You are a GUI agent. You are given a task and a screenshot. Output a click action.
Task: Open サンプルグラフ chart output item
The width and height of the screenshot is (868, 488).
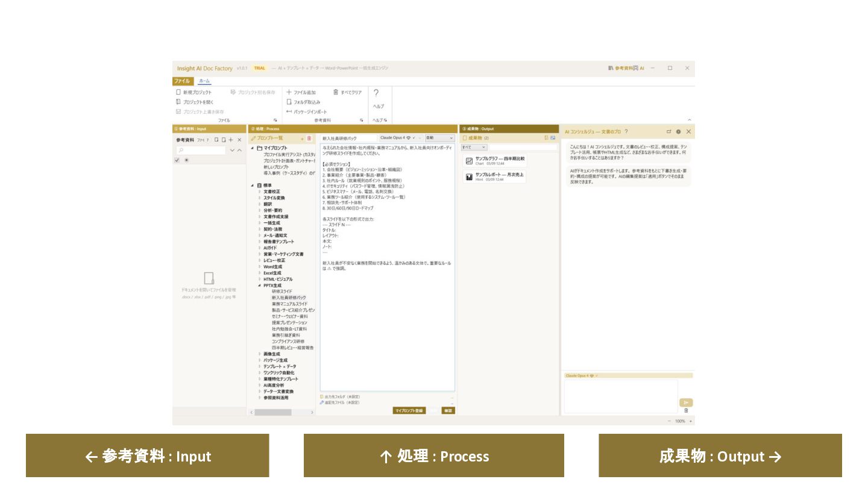(495, 161)
